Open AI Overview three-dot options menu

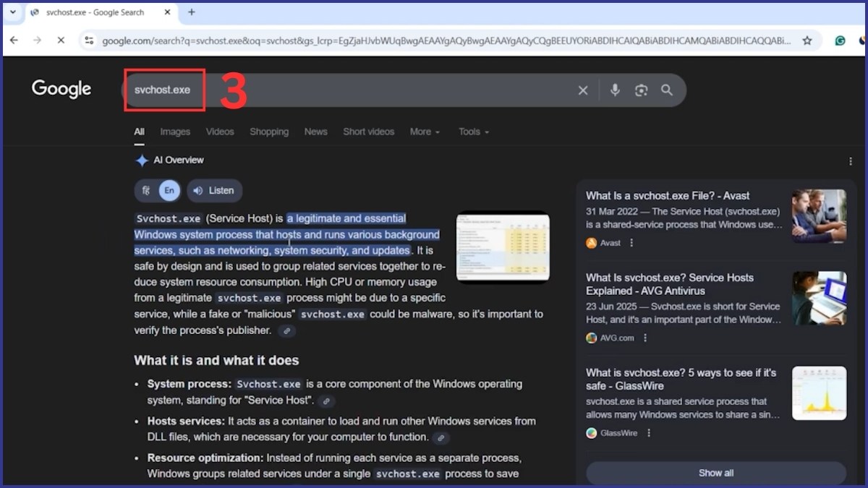pyautogui.click(x=851, y=161)
